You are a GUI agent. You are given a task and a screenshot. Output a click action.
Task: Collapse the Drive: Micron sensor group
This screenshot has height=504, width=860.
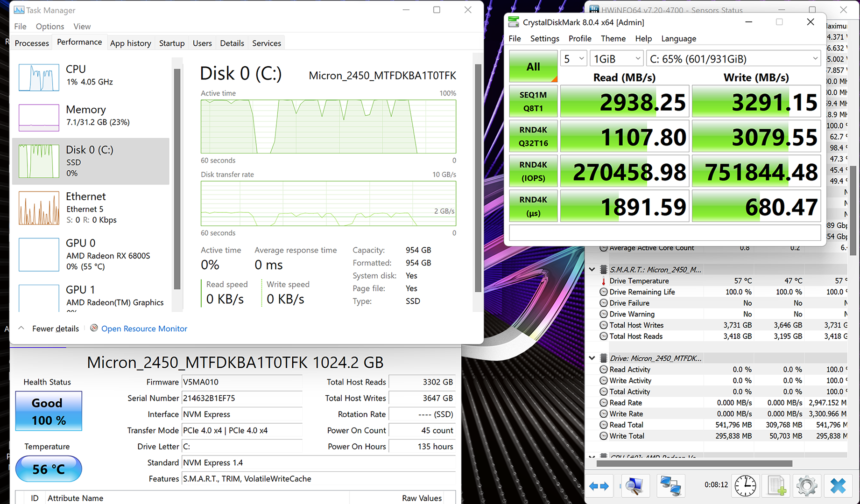(x=592, y=358)
